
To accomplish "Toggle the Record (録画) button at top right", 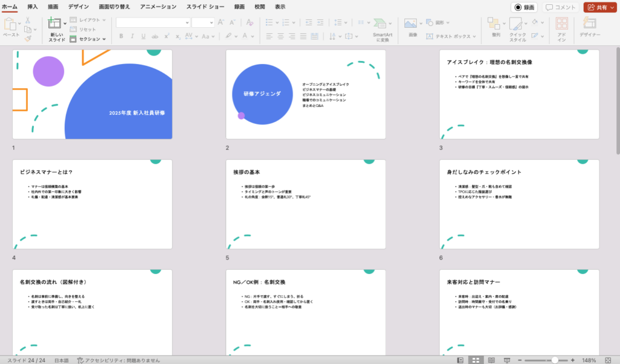I will (x=524, y=7).
